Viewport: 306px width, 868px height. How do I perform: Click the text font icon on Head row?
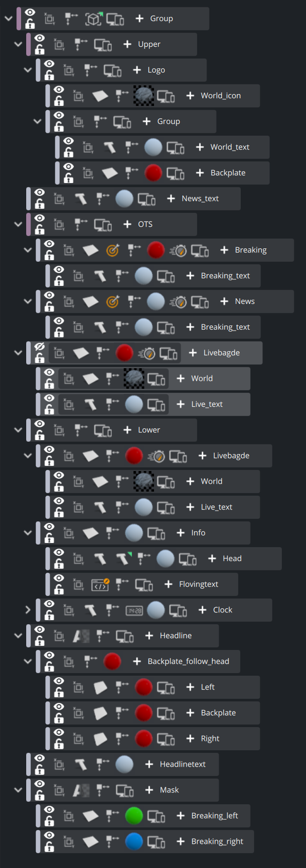tap(123, 558)
